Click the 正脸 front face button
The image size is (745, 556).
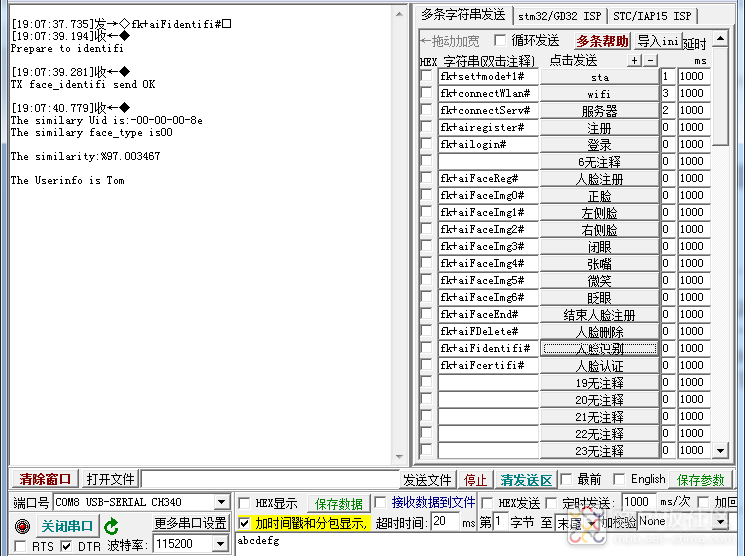click(x=599, y=196)
